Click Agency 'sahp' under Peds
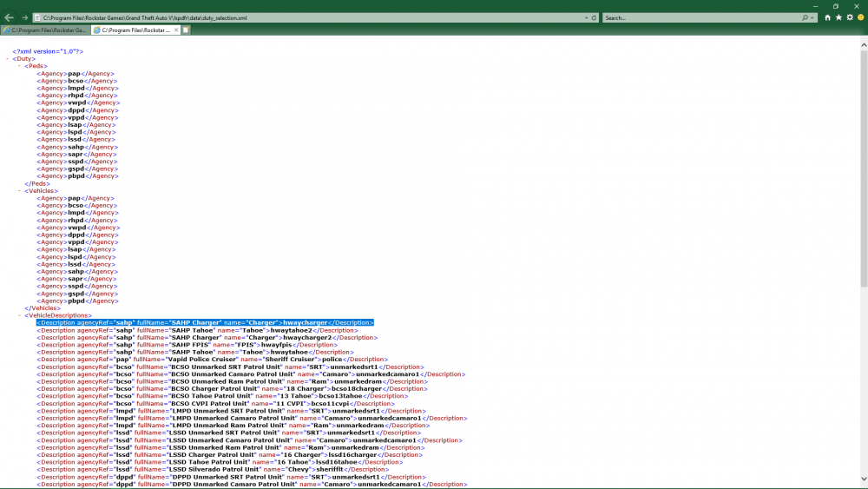This screenshot has width=868, height=489. tap(77, 147)
